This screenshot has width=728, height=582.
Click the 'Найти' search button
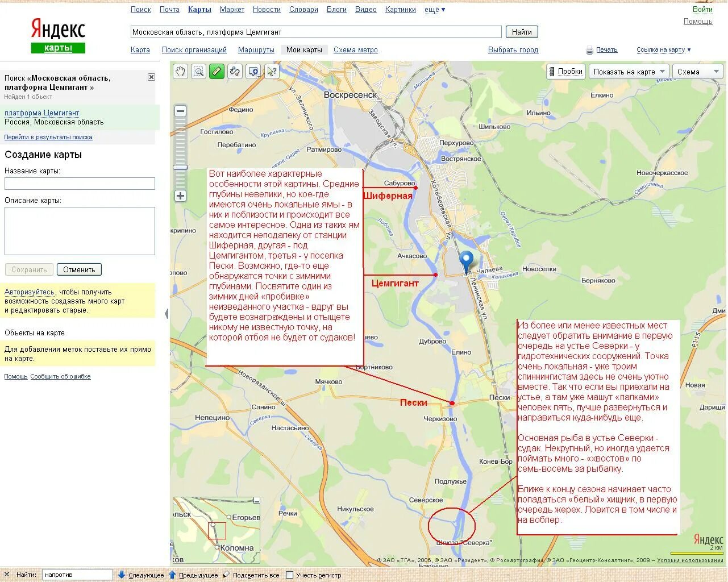522,32
